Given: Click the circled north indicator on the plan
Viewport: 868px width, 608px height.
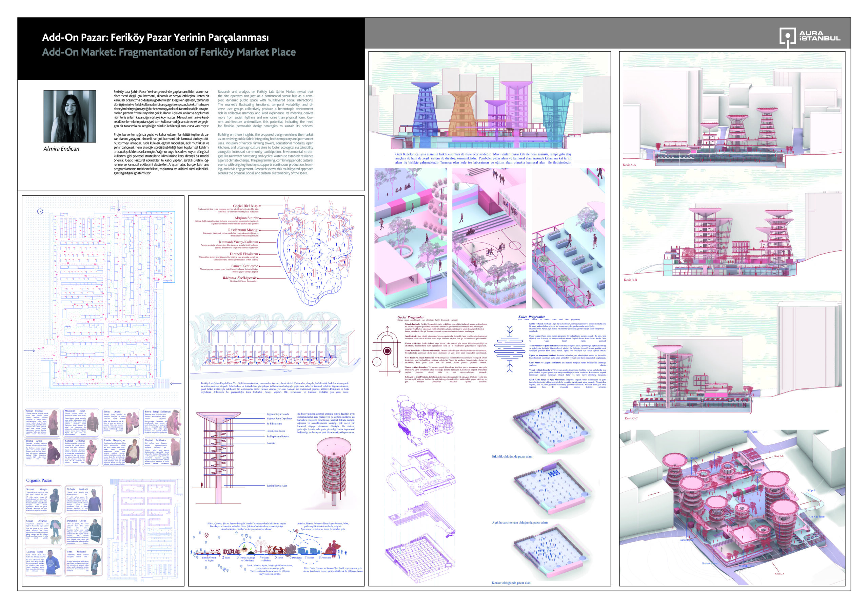Looking at the screenshot, I should pyautogui.click(x=40, y=211).
